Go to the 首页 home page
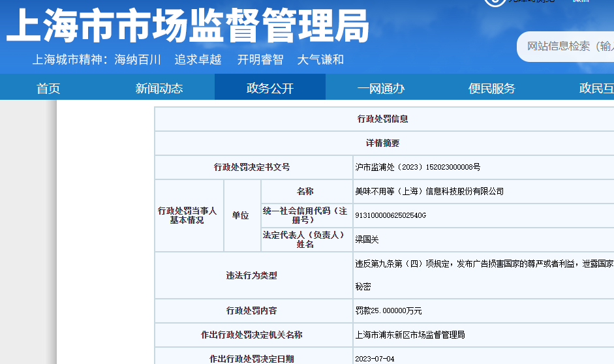The image size is (614, 364). 48,88
